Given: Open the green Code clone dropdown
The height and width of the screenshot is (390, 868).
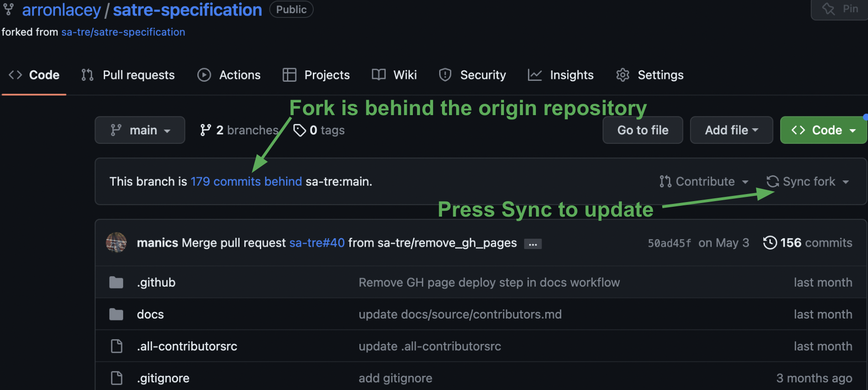Looking at the screenshot, I should click(823, 130).
